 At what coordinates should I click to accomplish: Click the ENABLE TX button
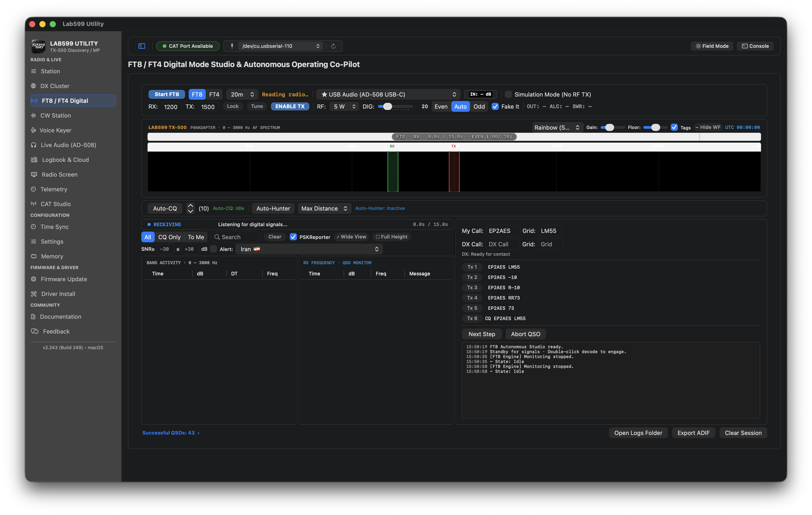[290, 106]
